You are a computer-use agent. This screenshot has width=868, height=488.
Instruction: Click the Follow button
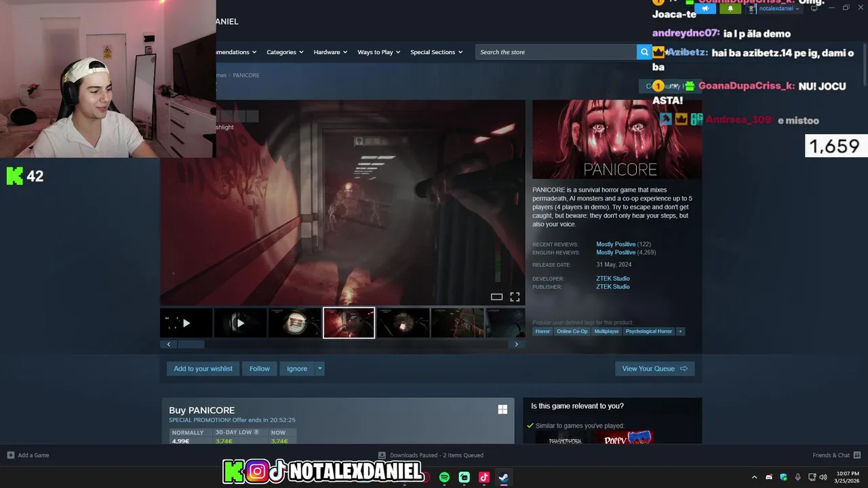pos(259,369)
